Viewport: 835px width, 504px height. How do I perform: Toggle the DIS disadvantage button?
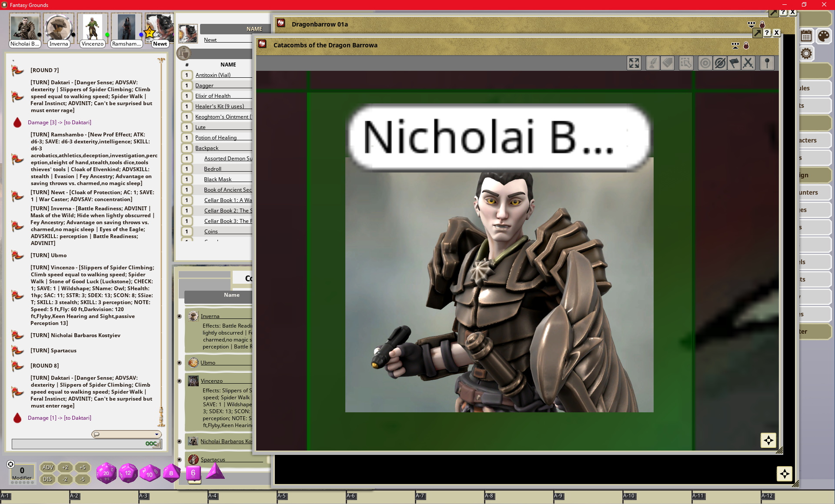[48, 479]
